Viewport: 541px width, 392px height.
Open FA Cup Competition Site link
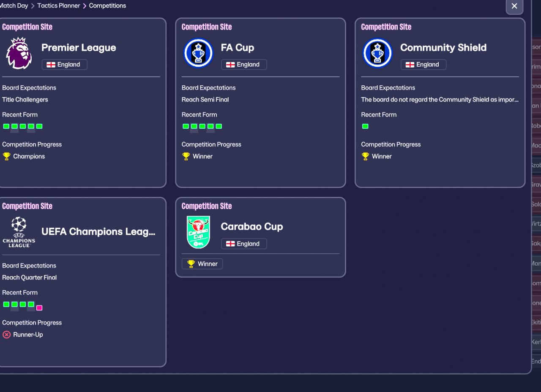[207, 27]
